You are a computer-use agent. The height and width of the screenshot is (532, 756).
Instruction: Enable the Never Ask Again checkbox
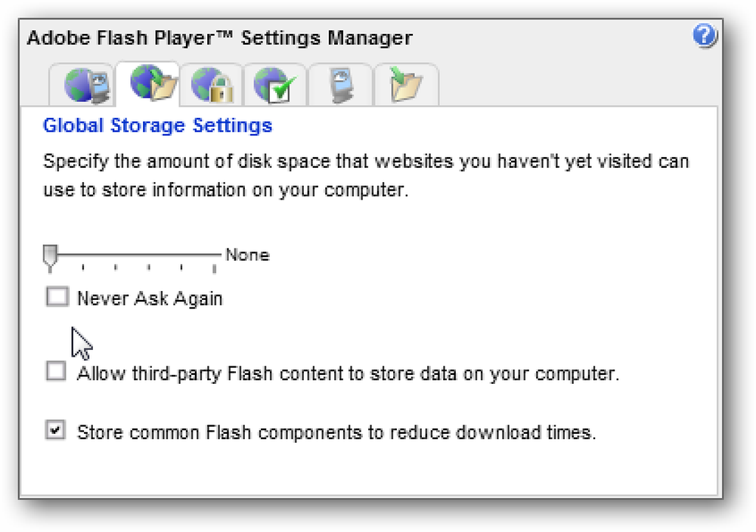[57, 296]
